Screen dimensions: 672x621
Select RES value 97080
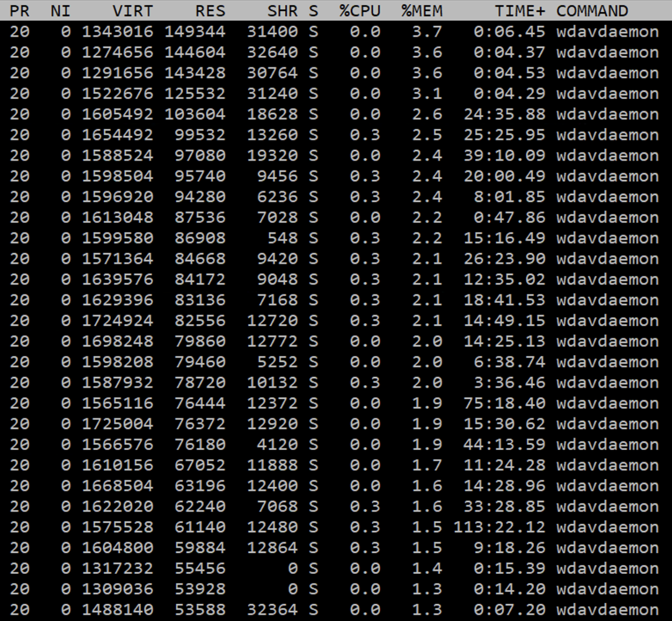click(200, 155)
